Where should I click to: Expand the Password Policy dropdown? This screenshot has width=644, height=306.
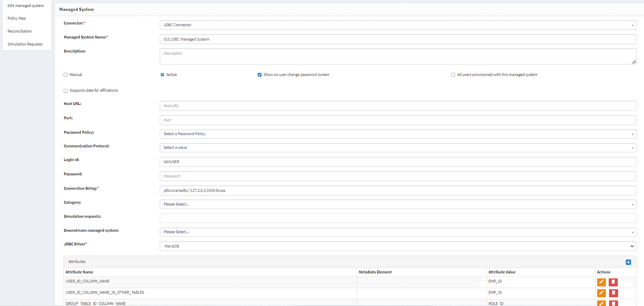[x=398, y=134]
